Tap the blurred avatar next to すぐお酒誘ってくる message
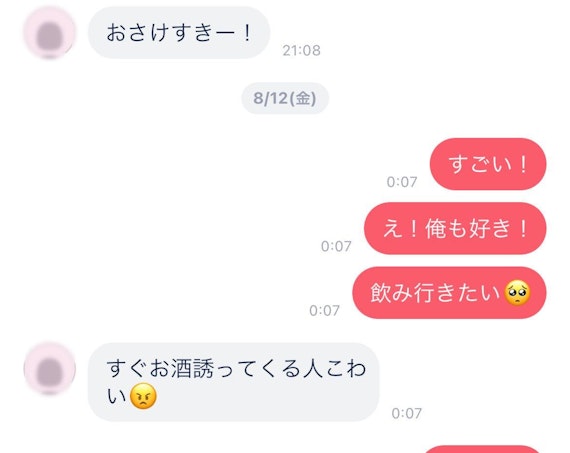 (x=50, y=369)
